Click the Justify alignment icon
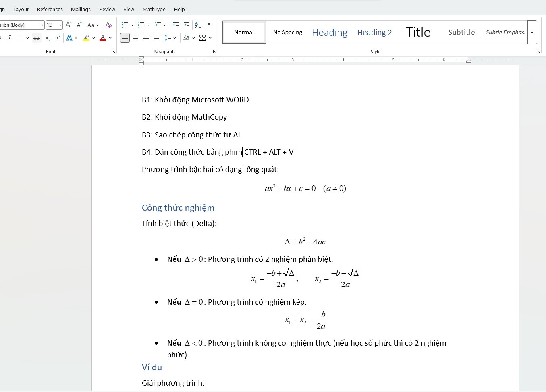 click(x=156, y=38)
